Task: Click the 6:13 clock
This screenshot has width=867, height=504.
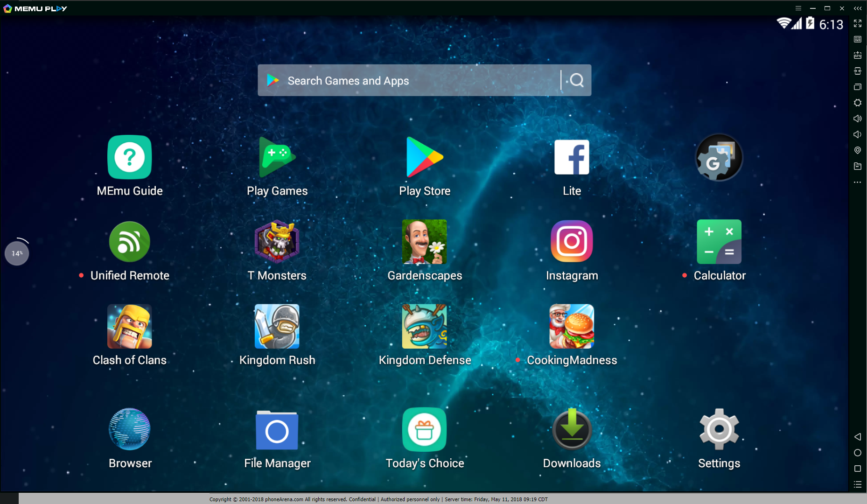Action: click(x=831, y=24)
